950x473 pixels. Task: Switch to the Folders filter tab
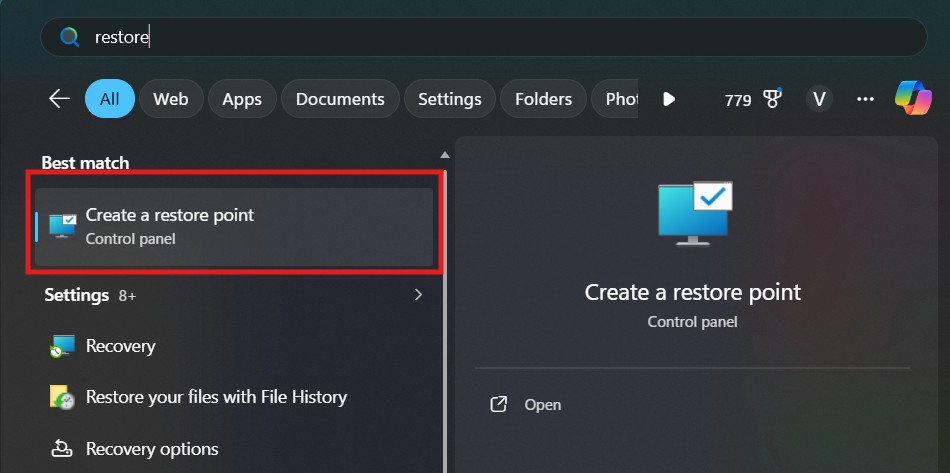tap(543, 99)
